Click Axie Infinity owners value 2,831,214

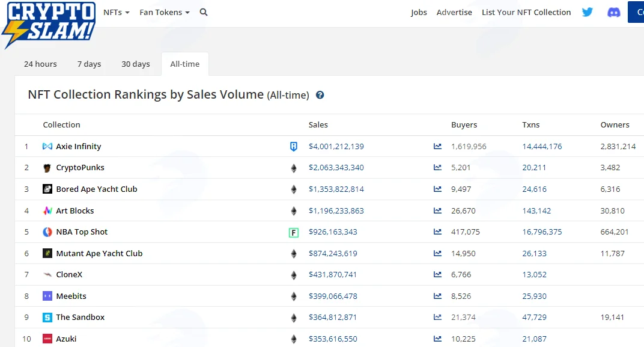(x=618, y=146)
